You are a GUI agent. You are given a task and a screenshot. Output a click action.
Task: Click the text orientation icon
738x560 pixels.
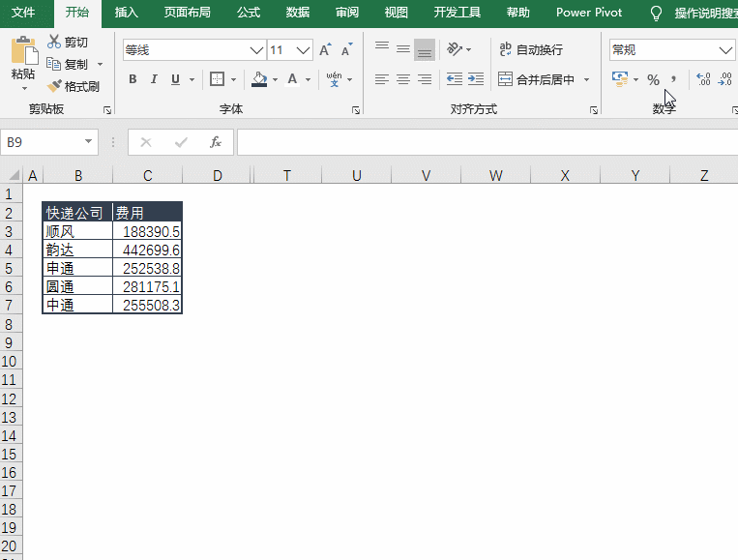pos(455,49)
